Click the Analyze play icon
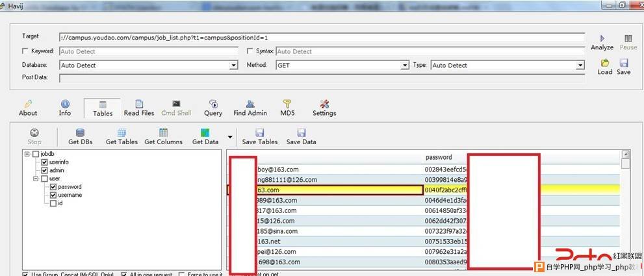Viewport: 644px width, 276px height. (602, 38)
